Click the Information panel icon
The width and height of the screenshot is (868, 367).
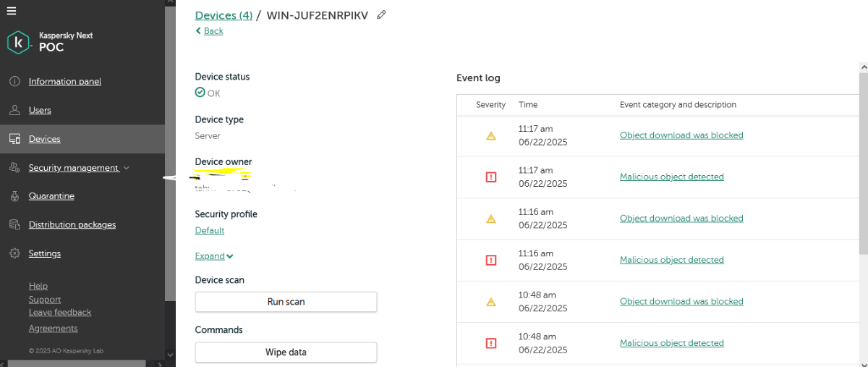coord(14,82)
